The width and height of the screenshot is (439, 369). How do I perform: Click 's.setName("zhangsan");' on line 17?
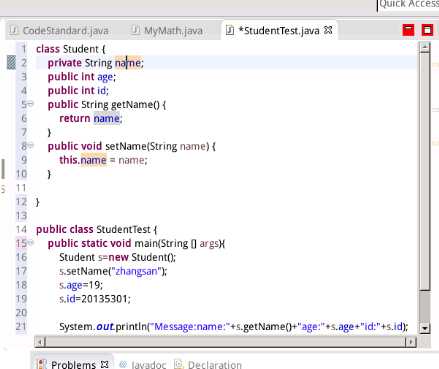click(113, 271)
